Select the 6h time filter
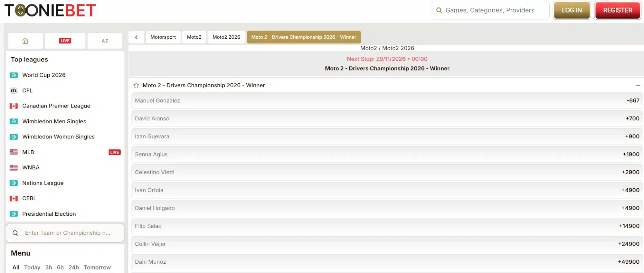This screenshot has height=273, width=644. pyautogui.click(x=60, y=268)
